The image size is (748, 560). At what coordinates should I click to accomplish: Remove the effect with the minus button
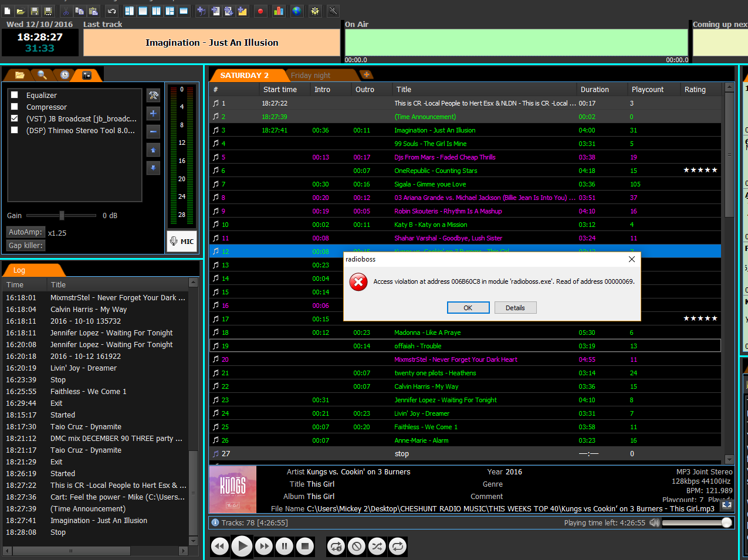click(153, 132)
